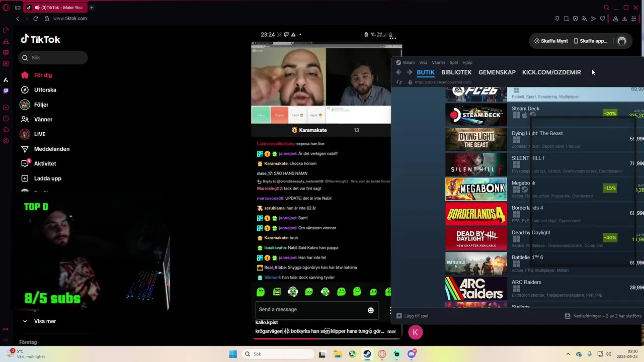This screenshot has height=362, width=644.
Task: Open Extensions cube icon in Opera sidebar
Action: click(x=6, y=130)
